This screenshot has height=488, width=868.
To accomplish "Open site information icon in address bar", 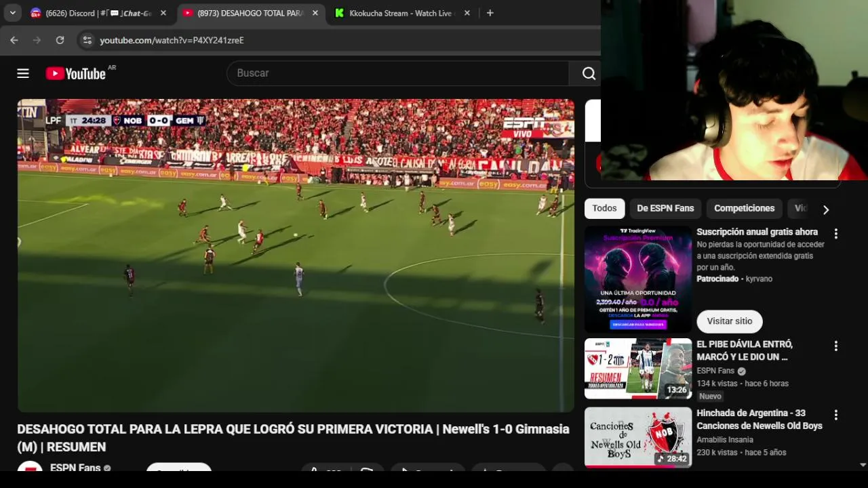I will (x=87, y=40).
